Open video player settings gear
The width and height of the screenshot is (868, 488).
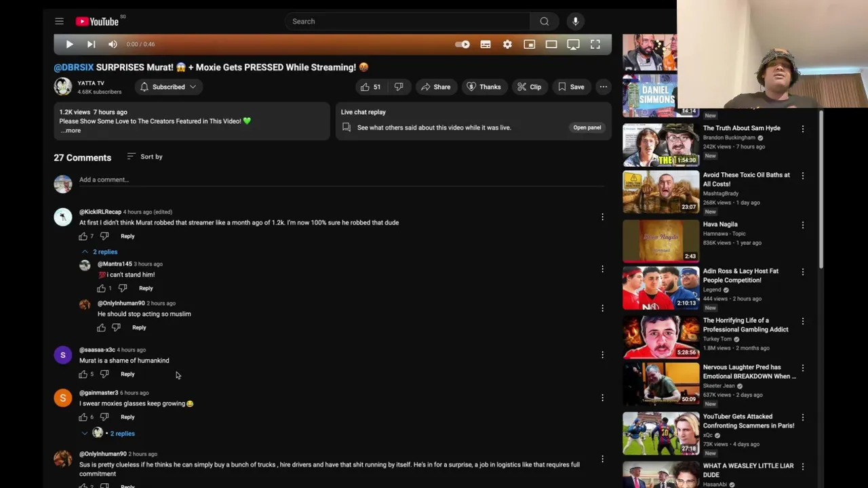click(x=507, y=45)
